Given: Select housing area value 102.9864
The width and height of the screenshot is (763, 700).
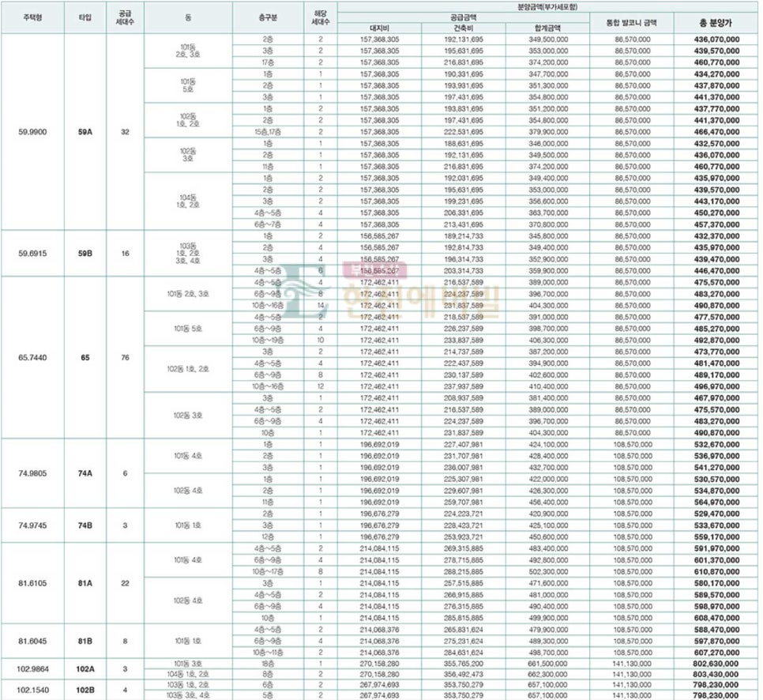Looking at the screenshot, I should pos(32,669).
